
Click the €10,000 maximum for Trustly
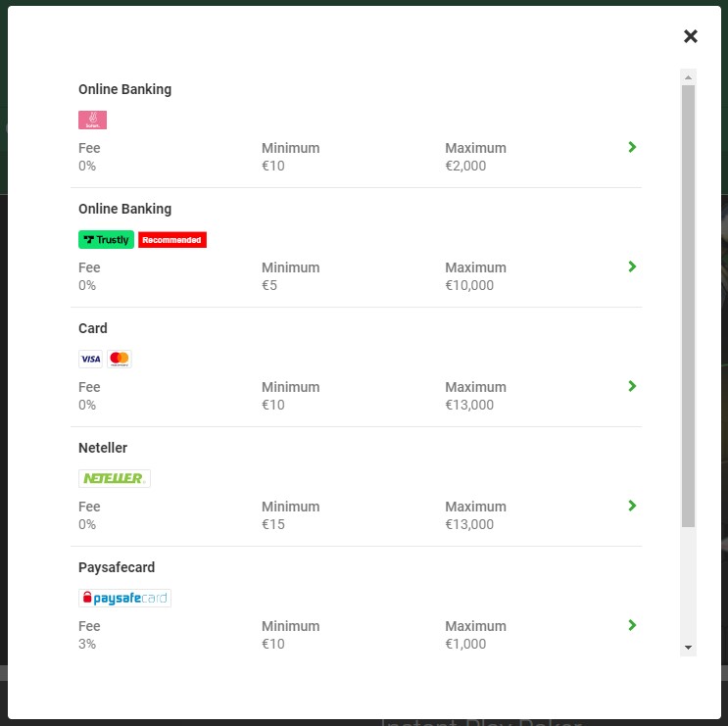point(469,285)
